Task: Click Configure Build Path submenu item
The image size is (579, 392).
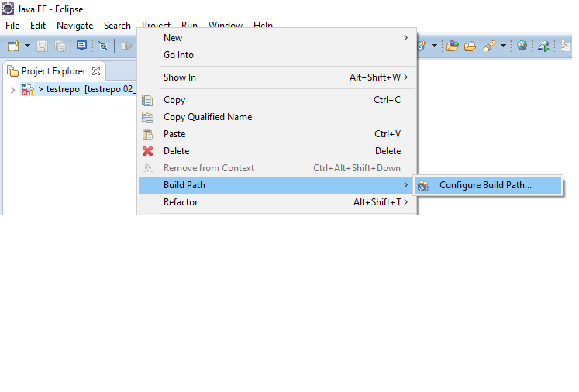Action: pyautogui.click(x=488, y=185)
